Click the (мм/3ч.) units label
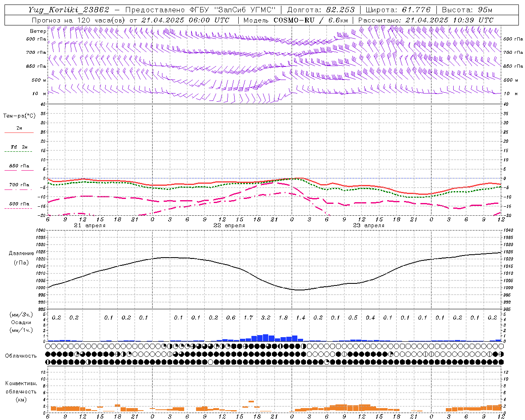The image size is (525, 420). 21,315
